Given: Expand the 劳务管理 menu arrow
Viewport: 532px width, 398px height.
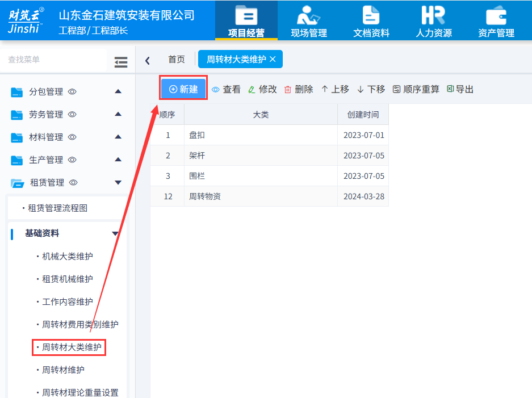Looking at the screenshot, I should (x=118, y=114).
